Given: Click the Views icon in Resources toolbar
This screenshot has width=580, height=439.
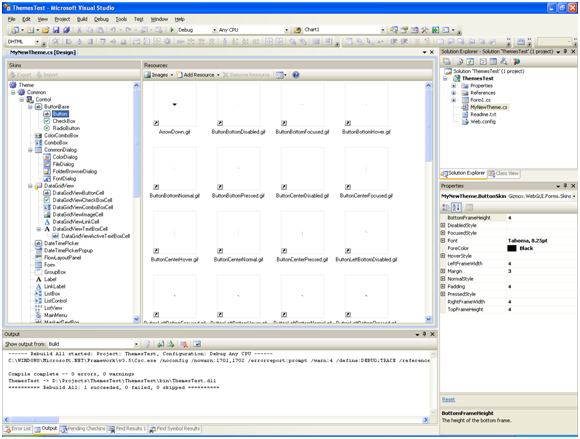Looking at the screenshot, I should coord(280,75).
